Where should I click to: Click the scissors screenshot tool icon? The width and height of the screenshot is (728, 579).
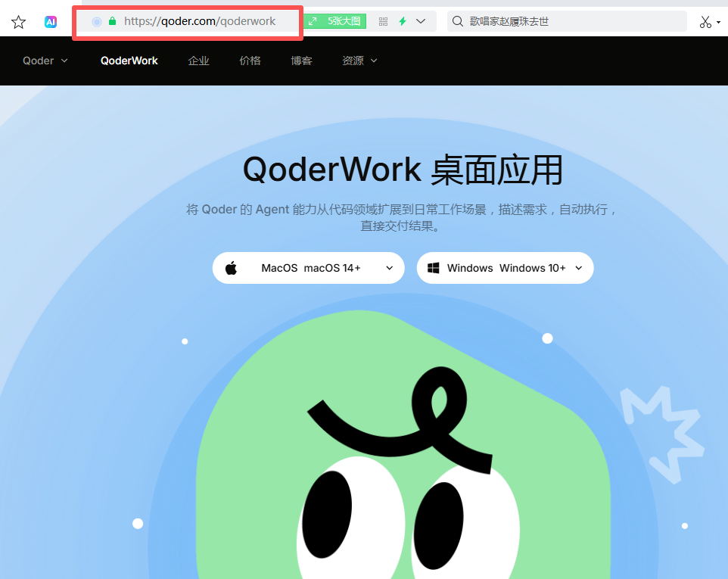pos(705,22)
